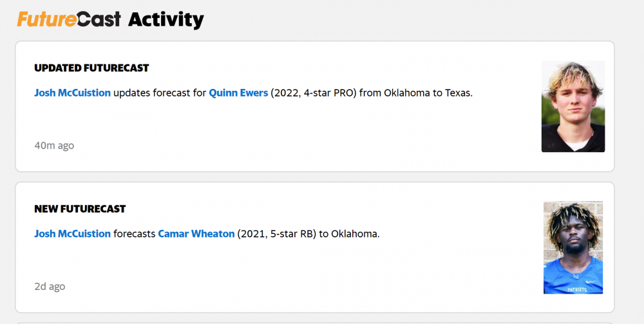644x324 pixels.
Task: Open Josh McCuistion link in new forecast
Action: tap(72, 234)
